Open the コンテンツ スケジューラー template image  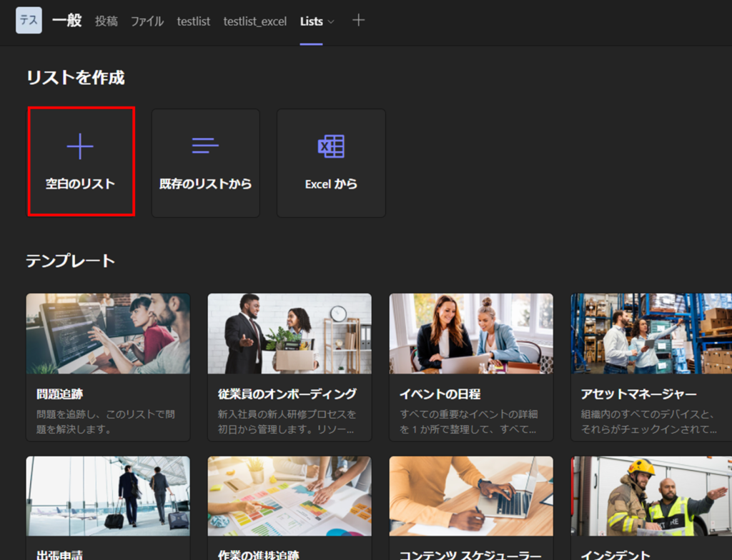(x=471, y=496)
